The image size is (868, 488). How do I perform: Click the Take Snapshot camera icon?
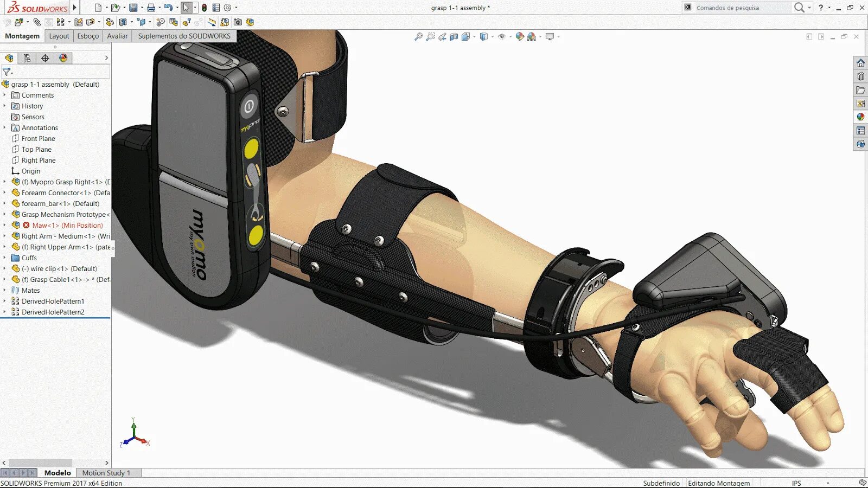238,22
